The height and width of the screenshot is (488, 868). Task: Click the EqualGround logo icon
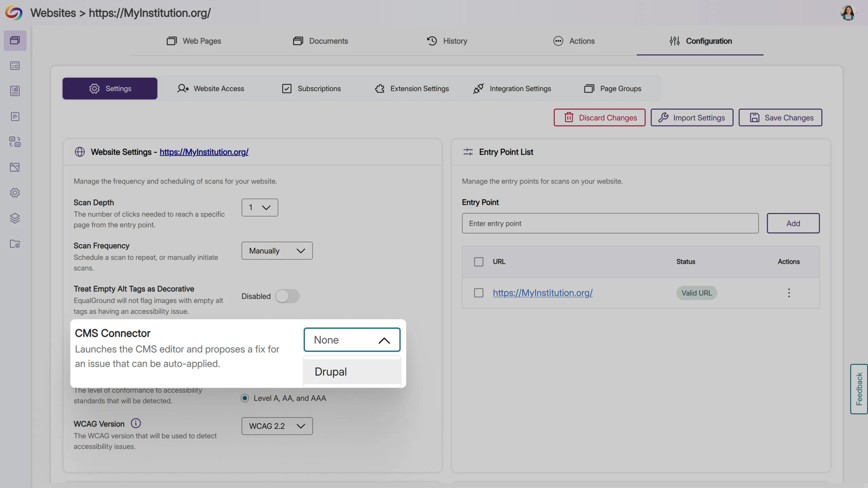pos(14,13)
